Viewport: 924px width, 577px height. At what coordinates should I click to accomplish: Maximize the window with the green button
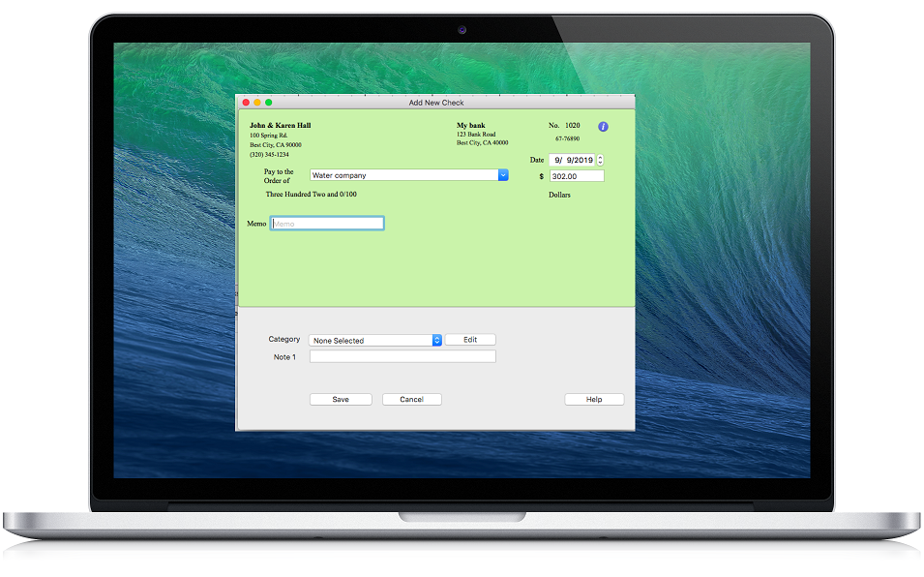click(269, 103)
